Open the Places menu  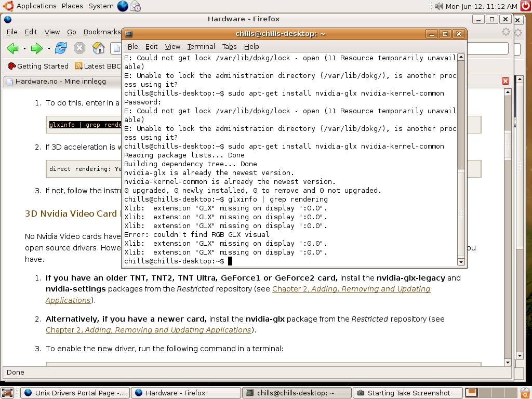pos(72,6)
